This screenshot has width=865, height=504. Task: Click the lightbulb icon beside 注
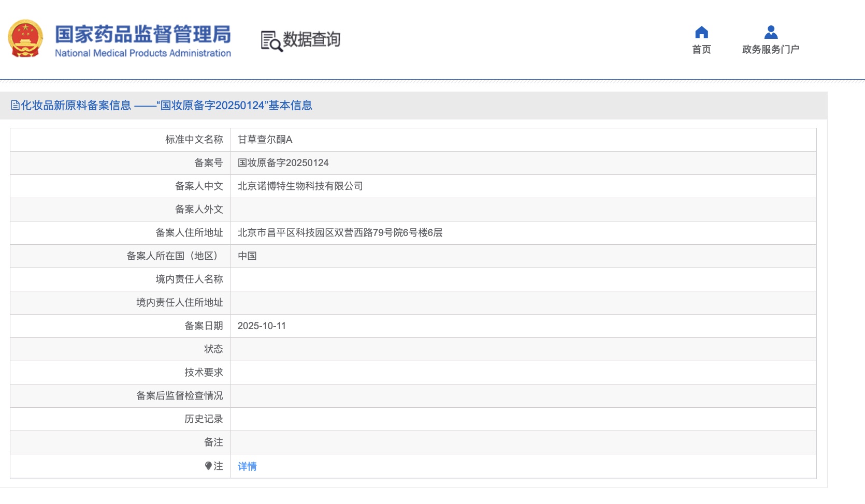208,466
